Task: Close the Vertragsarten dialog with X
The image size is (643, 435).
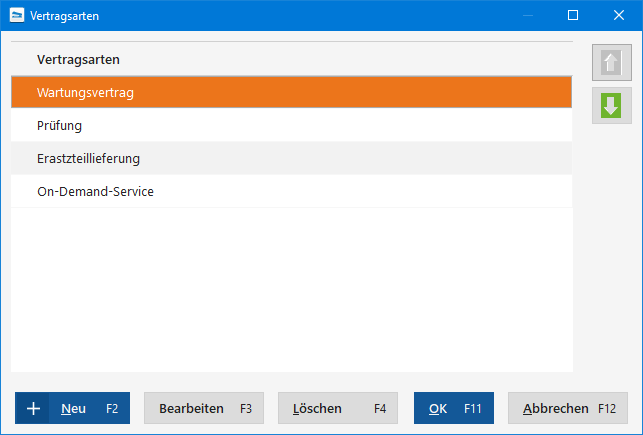Action: (619, 16)
